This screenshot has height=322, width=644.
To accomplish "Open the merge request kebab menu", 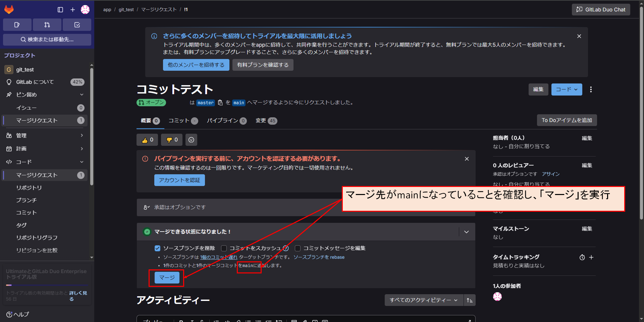I will tap(591, 89).
